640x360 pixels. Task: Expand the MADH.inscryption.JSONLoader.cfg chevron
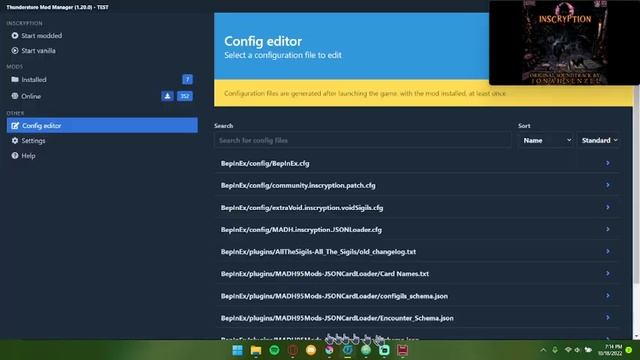click(608, 229)
